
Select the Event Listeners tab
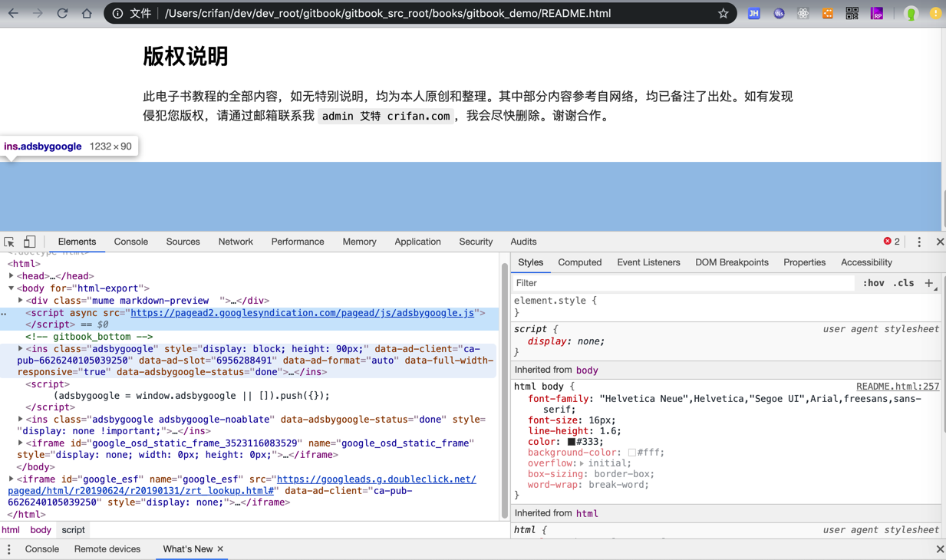point(648,262)
